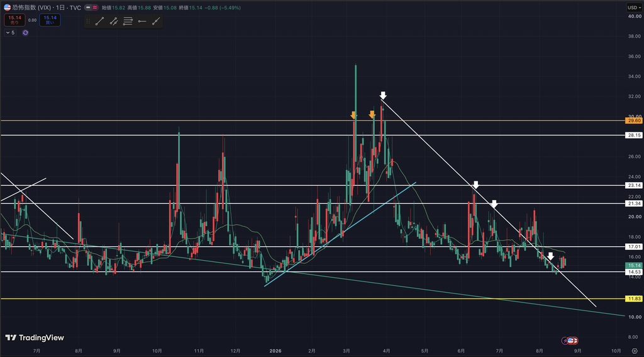Screen dimensions: 644x357
Task: Select the extended trend angle line tool
Action: (x=156, y=21)
